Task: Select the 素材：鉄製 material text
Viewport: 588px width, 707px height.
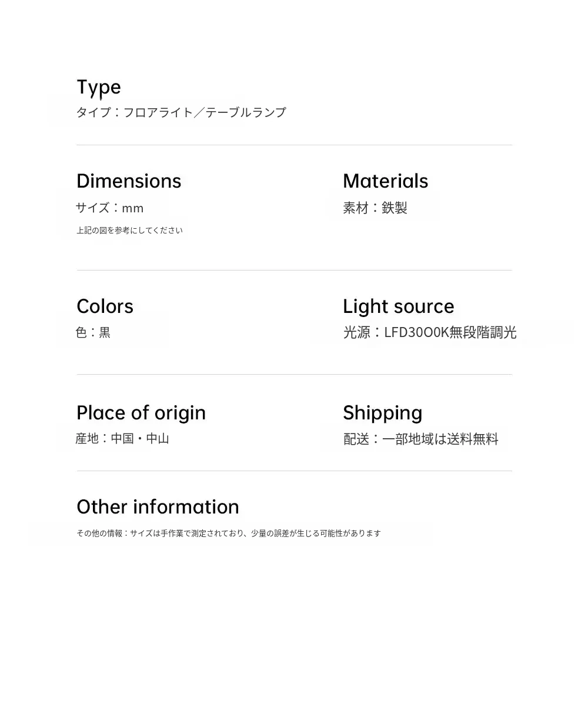Action: 375,208
